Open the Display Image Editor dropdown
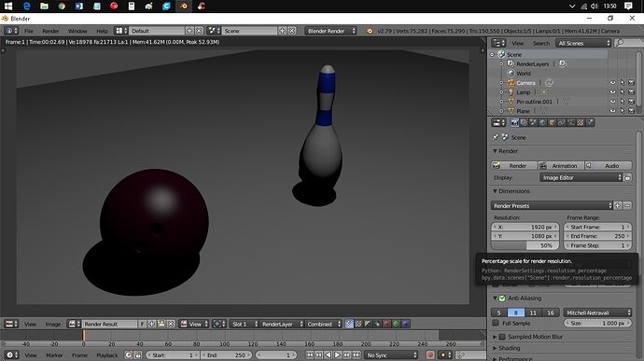The image size is (644, 361). (x=581, y=178)
